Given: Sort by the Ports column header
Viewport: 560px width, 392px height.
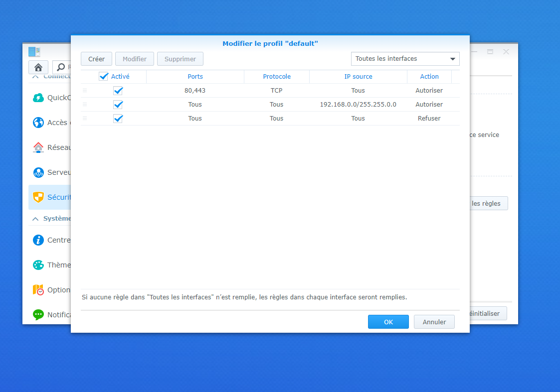Looking at the screenshot, I should tap(195, 77).
